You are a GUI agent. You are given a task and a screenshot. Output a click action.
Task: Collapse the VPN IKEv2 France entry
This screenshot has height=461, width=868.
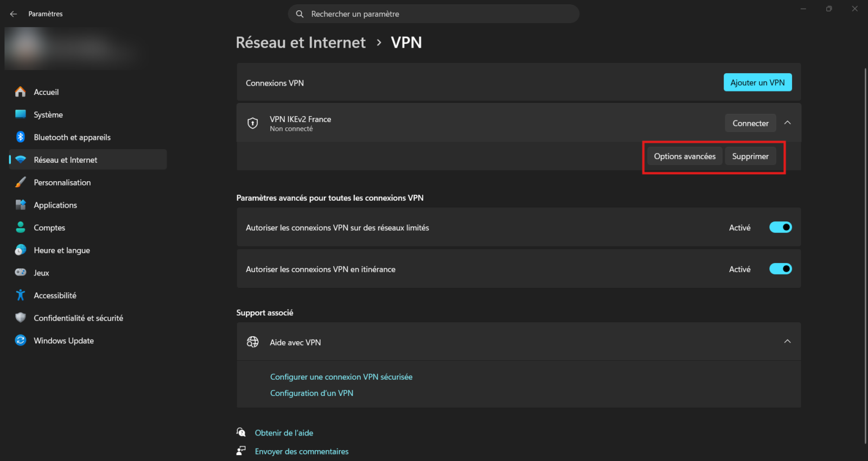[788, 123]
